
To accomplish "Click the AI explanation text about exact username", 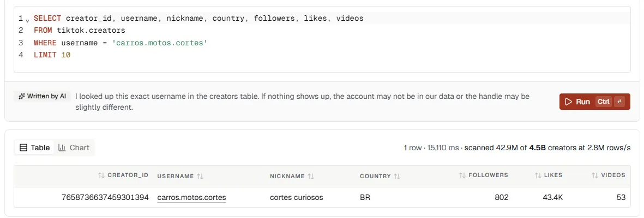I will [302, 102].
